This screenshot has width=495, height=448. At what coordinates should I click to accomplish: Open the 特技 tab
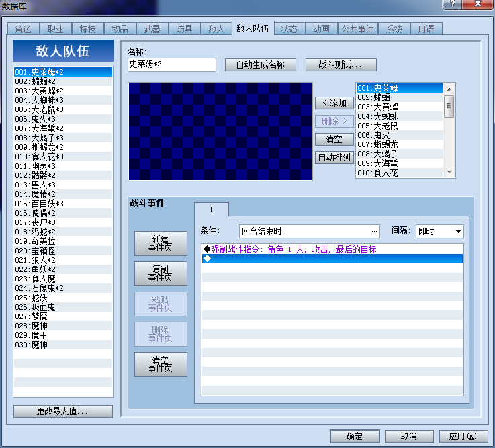click(x=87, y=29)
